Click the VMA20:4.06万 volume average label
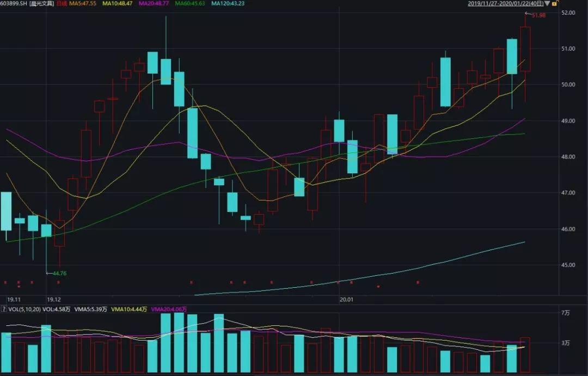The image size is (588, 376). pos(170,310)
